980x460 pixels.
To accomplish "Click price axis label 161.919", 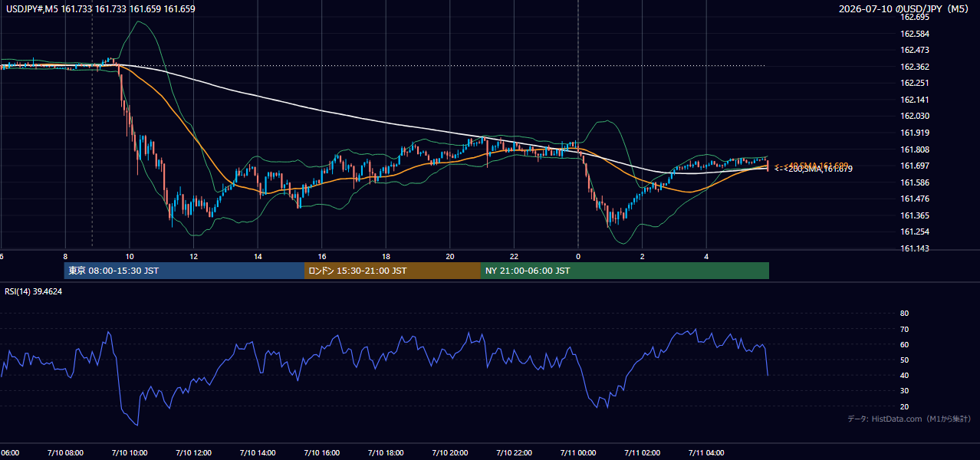I will 915,133.
